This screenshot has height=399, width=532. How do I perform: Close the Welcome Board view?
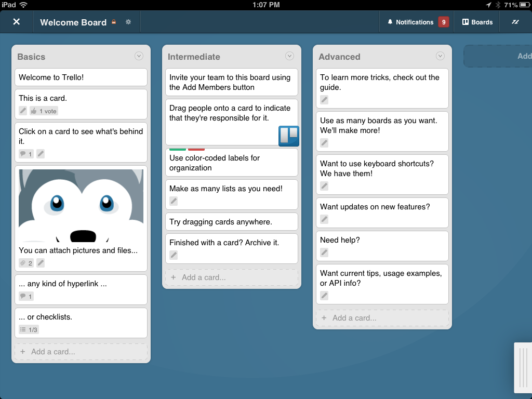point(16,22)
